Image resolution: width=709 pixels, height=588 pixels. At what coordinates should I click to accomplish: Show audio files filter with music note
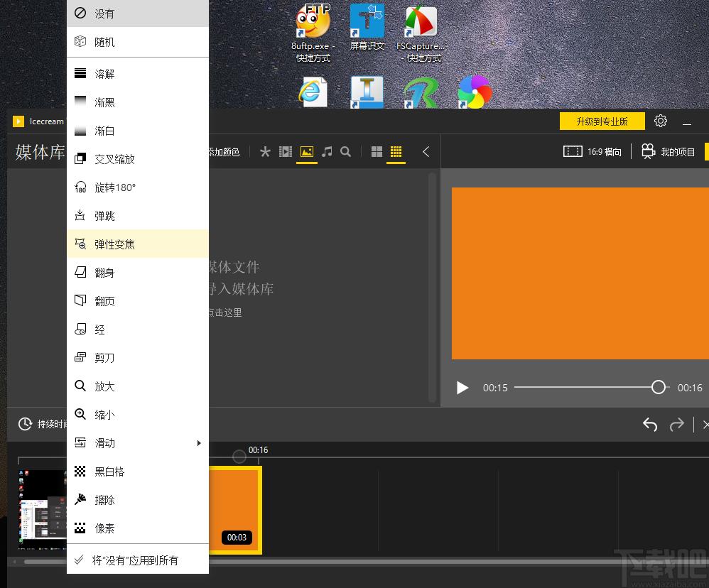coord(327,152)
